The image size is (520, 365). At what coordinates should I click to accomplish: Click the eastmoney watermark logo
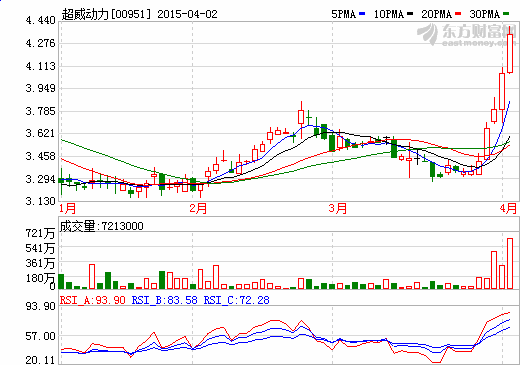(467, 34)
